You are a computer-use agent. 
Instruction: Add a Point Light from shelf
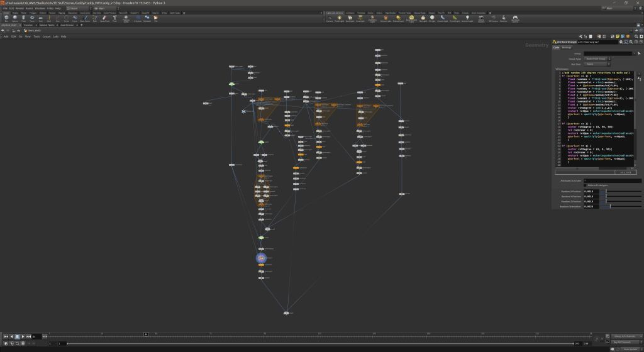pos(340,18)
